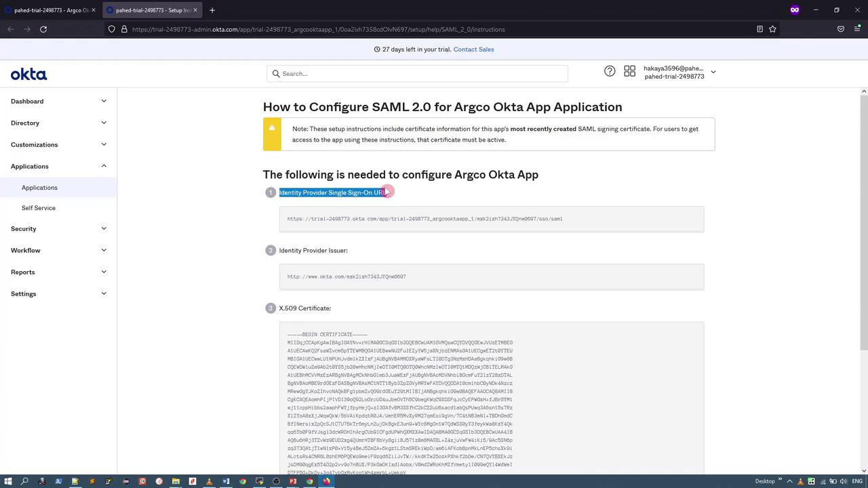Open the Okta apps grid icon
Viewport: 868px width, 488px height.
630,71
